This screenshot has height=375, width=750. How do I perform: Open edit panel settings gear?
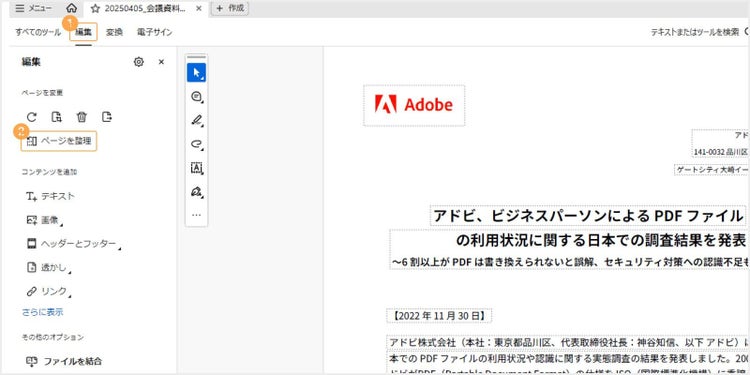(x=139, y=62)
